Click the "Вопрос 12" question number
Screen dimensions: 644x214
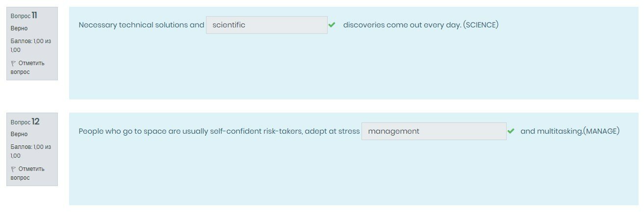[25, 121]
